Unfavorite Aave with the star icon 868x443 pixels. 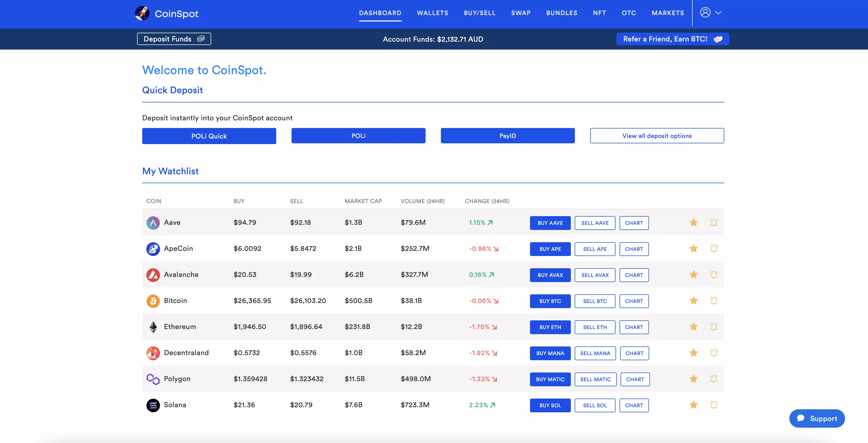693,223
